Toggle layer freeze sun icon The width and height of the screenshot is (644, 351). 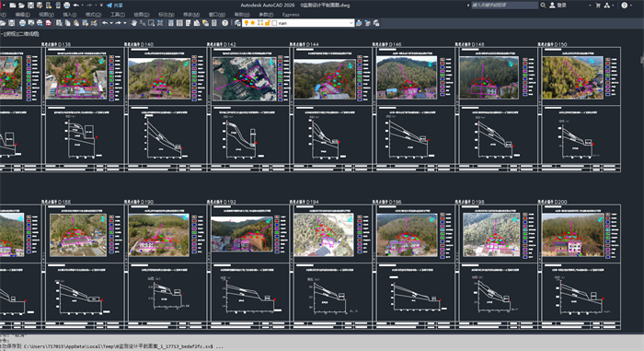click(x=253, y=23)
